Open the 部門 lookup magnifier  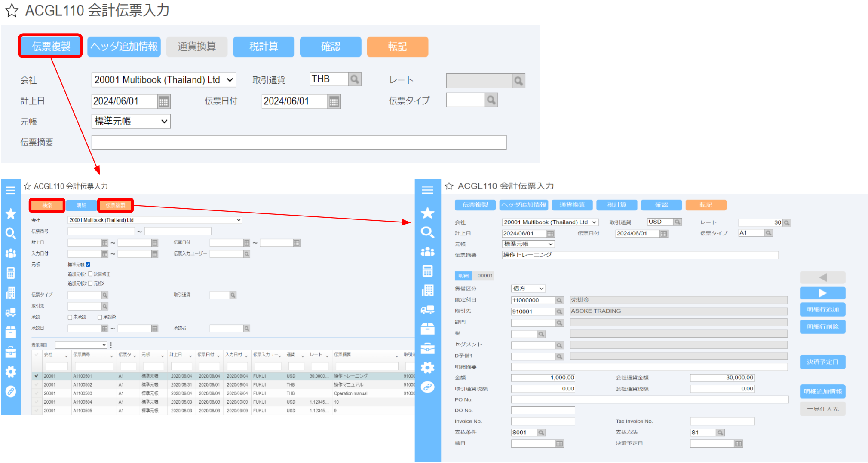(x=559, y=323)
